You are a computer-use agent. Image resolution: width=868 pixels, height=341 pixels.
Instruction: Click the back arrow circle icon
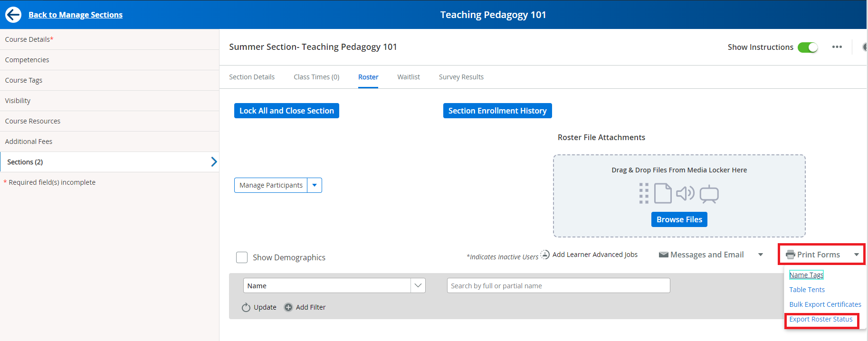(x=13, y=15)
